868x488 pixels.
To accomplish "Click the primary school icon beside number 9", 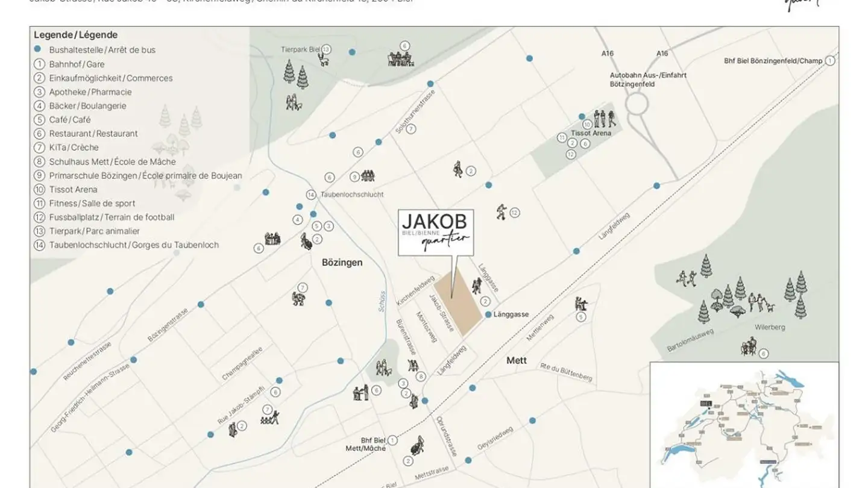I will pyautogui.click(x=369, y=176).
